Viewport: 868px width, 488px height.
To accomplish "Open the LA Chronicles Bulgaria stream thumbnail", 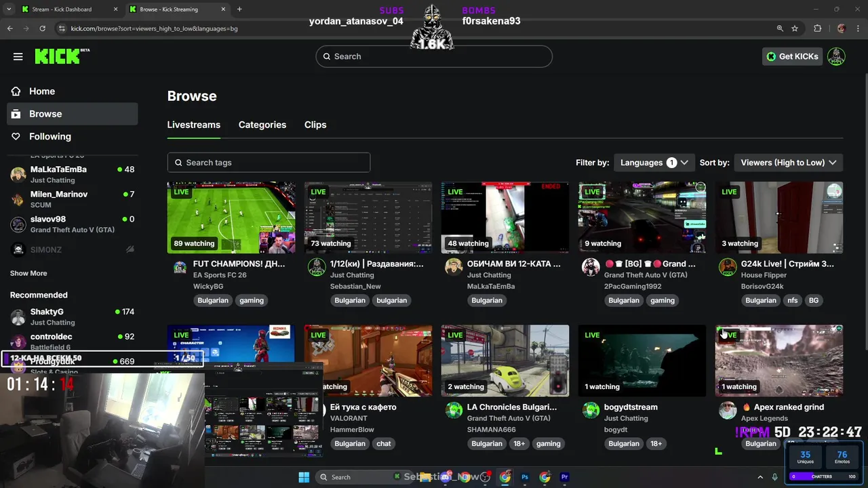I will coord(505,361).
